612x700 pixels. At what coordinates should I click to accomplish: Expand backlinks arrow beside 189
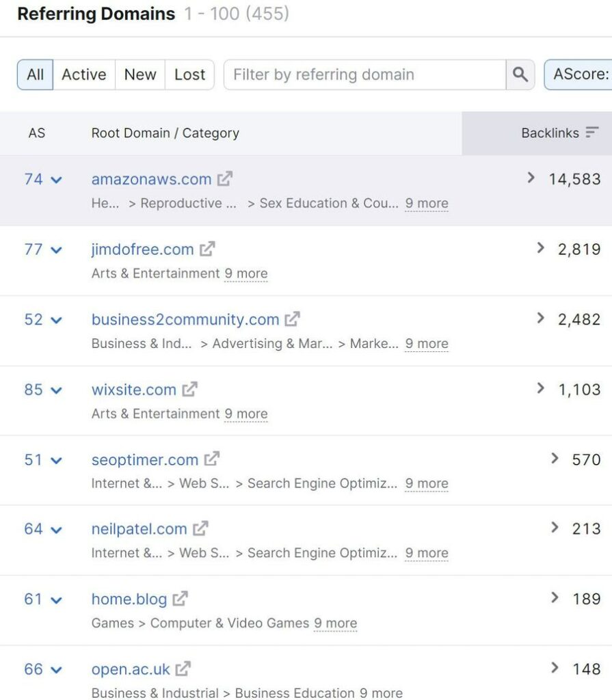point(555,597)
